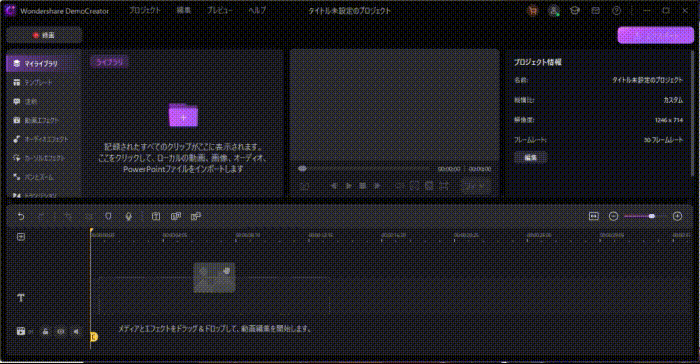Click the drag-and-drop placeholder thumbnail in timeline
Screen dimensions: 700x364
click(214, 277)
